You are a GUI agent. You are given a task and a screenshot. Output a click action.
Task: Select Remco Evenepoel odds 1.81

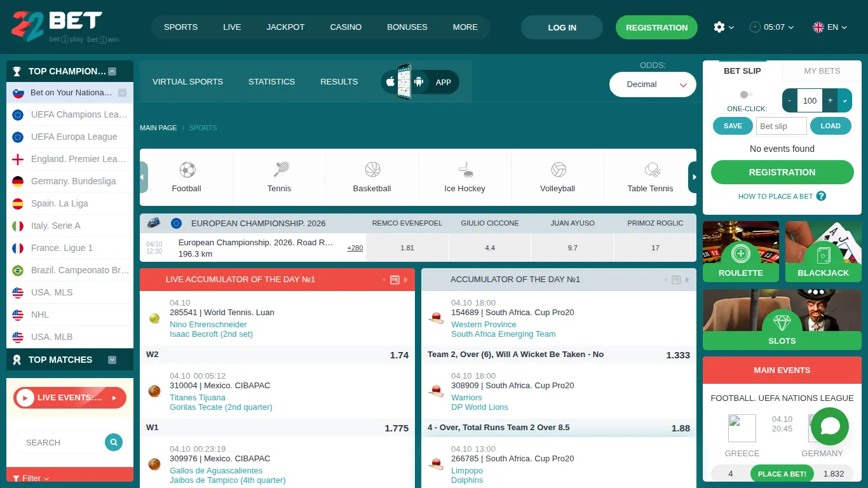point(407,248)
